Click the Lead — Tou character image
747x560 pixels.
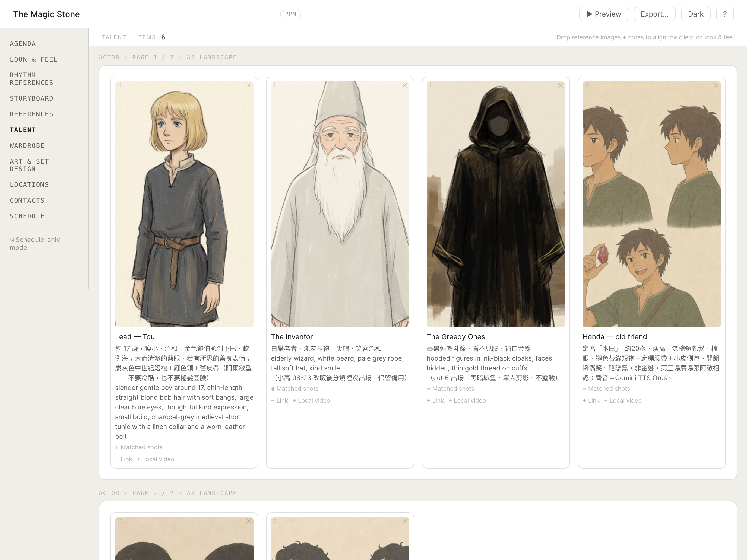(x=184, y=204)
